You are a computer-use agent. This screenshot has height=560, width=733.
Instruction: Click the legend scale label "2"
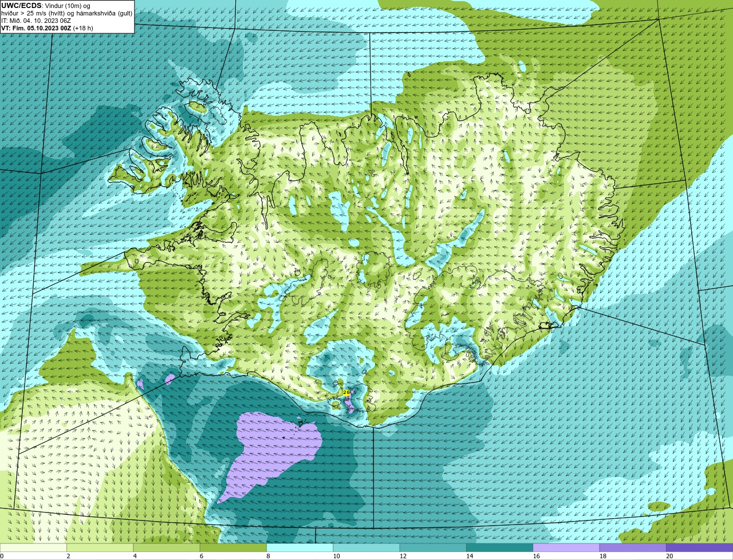[x=68, y=556]
